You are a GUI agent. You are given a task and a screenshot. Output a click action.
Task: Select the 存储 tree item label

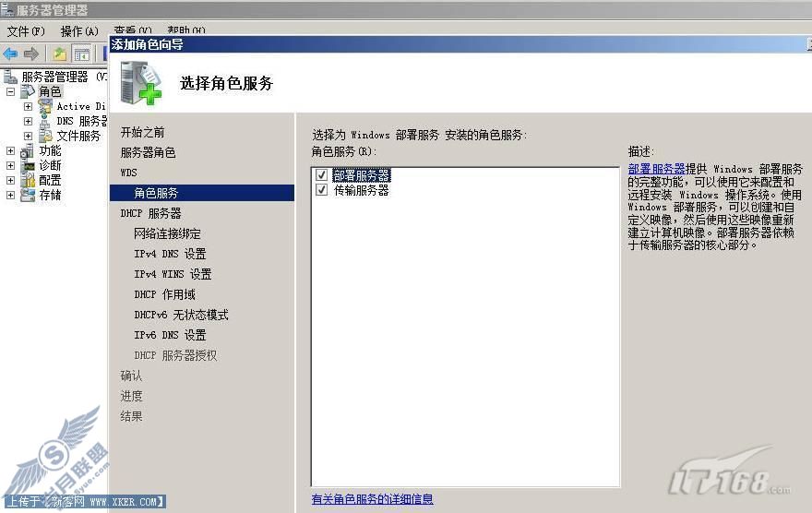[50, 196]
